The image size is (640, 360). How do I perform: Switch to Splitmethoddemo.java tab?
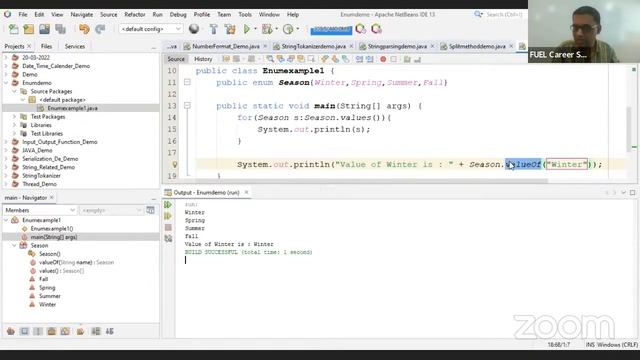tap(477, 47)
